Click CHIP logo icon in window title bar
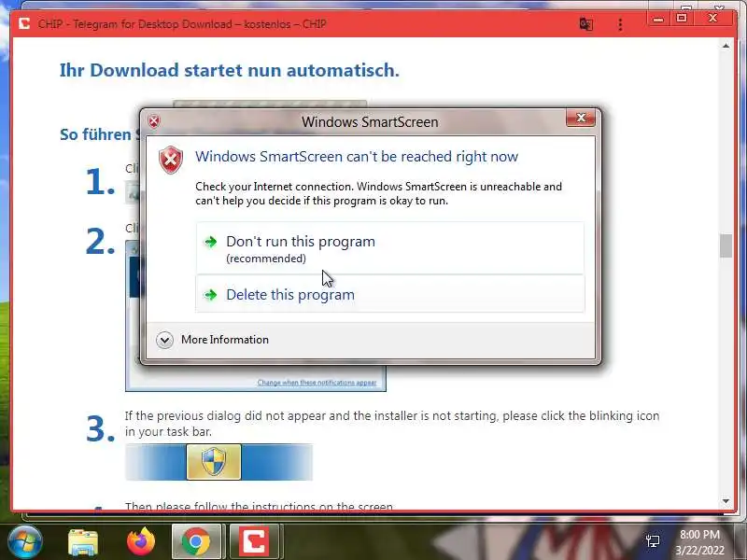 coord(24,23)
